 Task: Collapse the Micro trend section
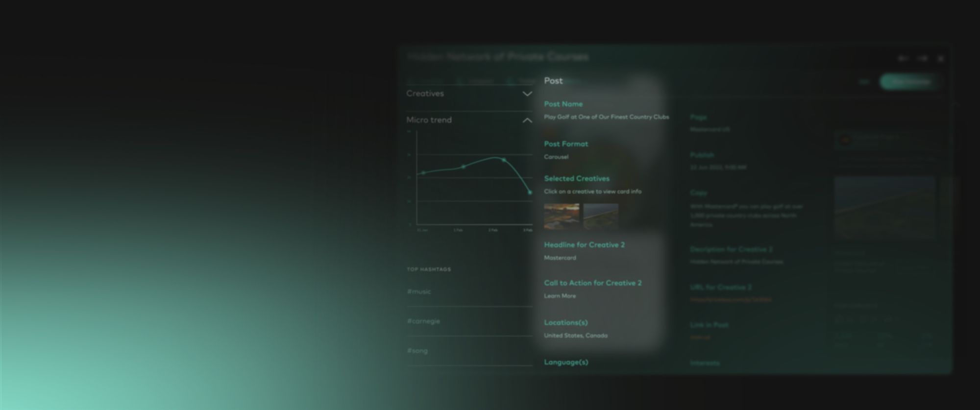coord(527,120)
